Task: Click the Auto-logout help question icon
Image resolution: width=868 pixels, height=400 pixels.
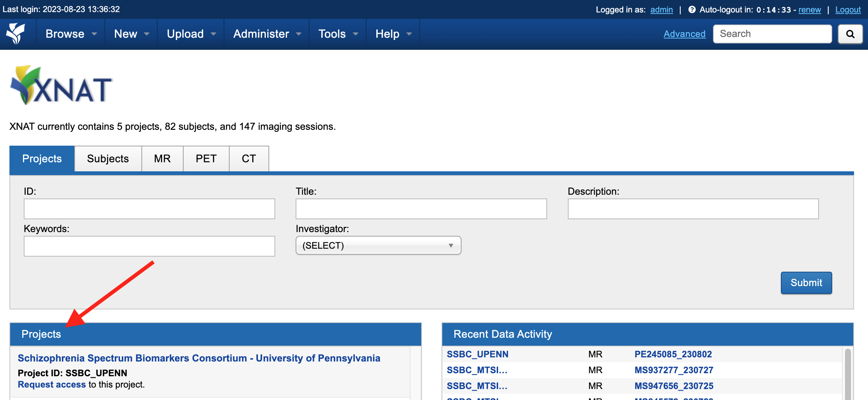Action: tap(692, 9)
